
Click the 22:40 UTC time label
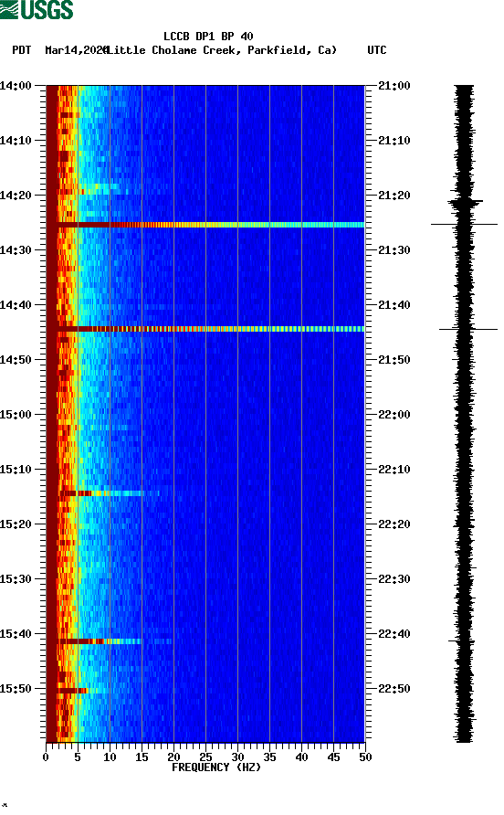click(x=394, y=634)
